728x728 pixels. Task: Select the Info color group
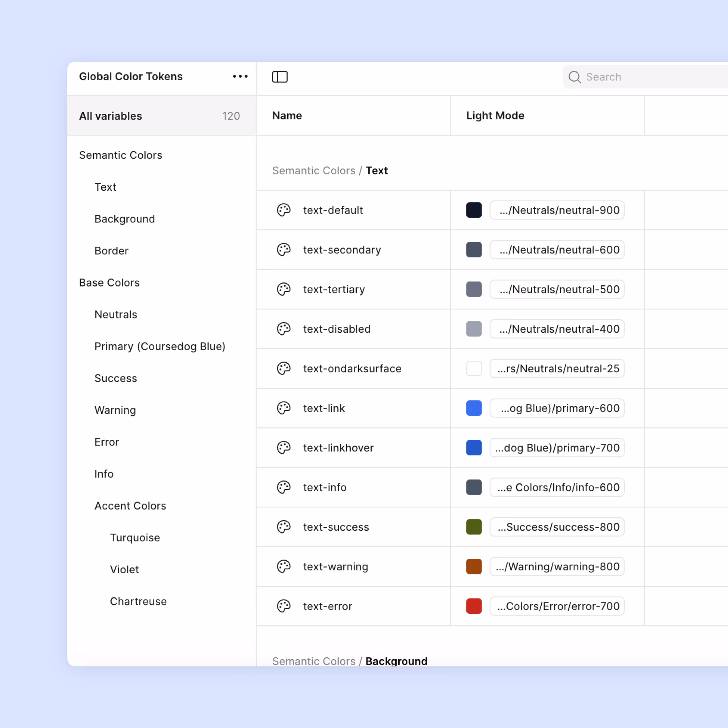coord(104,474)
